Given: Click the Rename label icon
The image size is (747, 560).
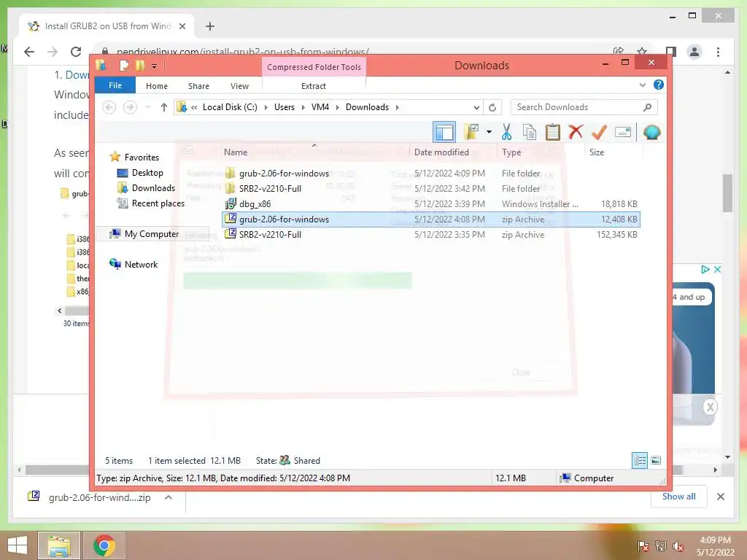Looking at the screenshot, I should point(623,132).
